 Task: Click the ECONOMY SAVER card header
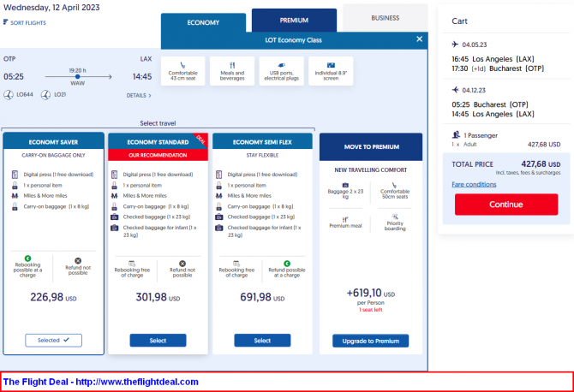53,141
